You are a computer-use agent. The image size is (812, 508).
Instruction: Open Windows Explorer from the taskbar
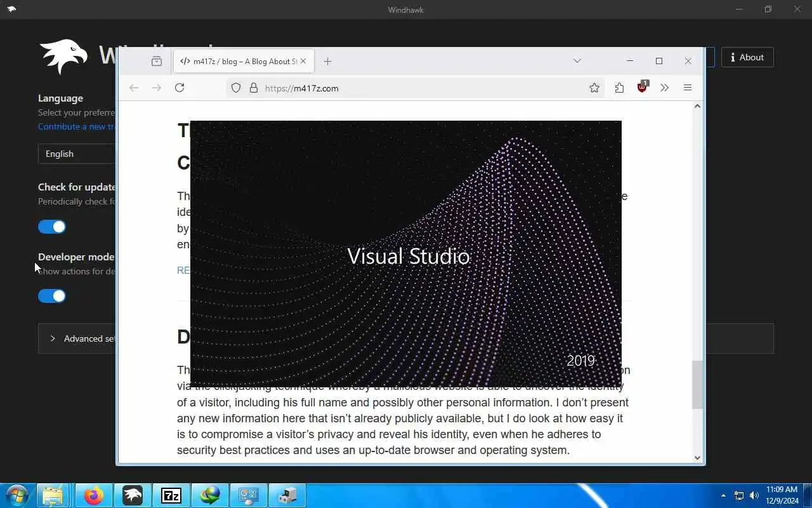[53, 495]
